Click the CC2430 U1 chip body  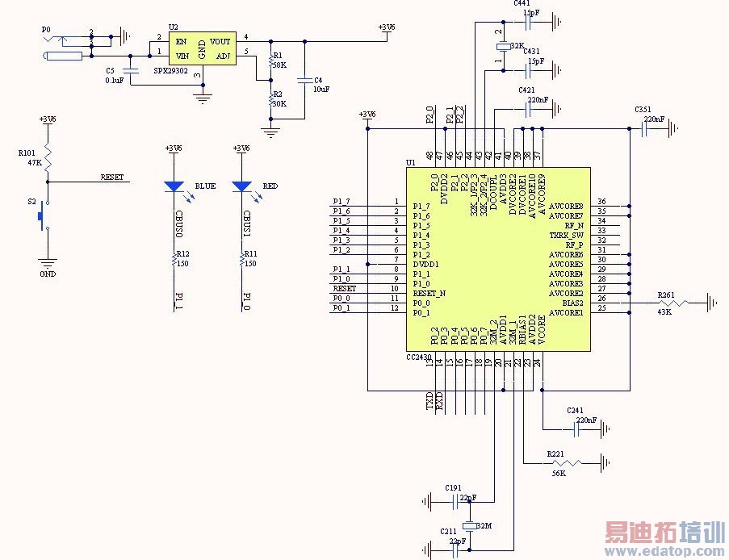click(x=498, y=259)
